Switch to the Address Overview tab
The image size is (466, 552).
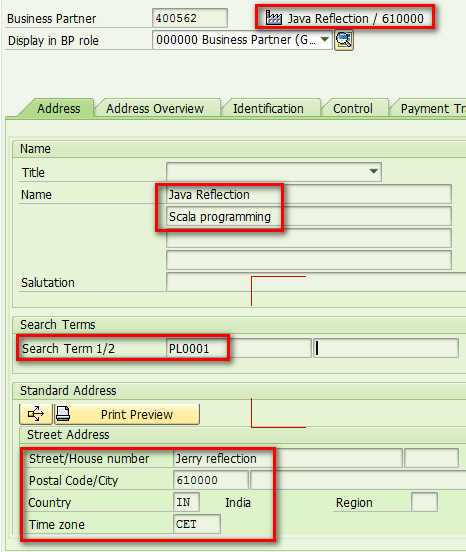tap(155, 108)
